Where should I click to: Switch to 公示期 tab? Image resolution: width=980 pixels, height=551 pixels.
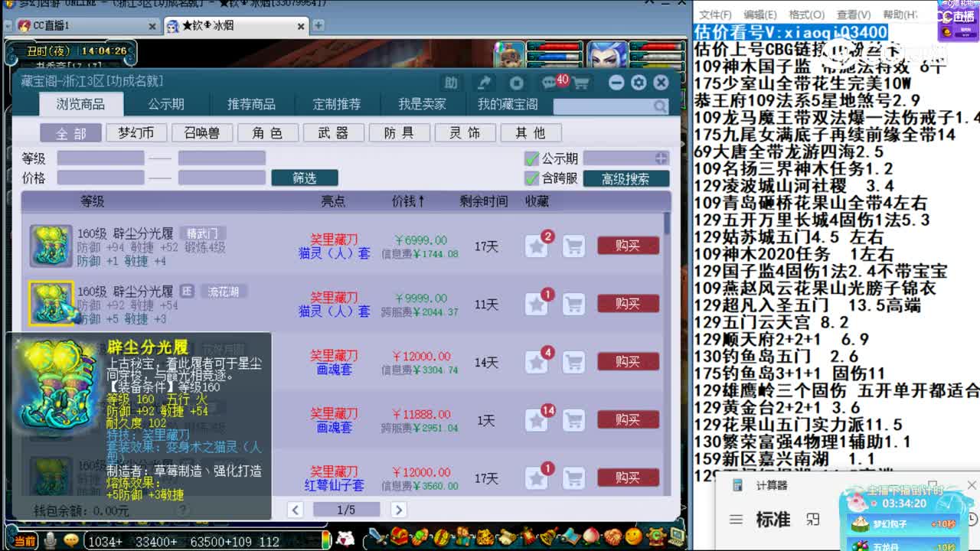coord(166,104)
